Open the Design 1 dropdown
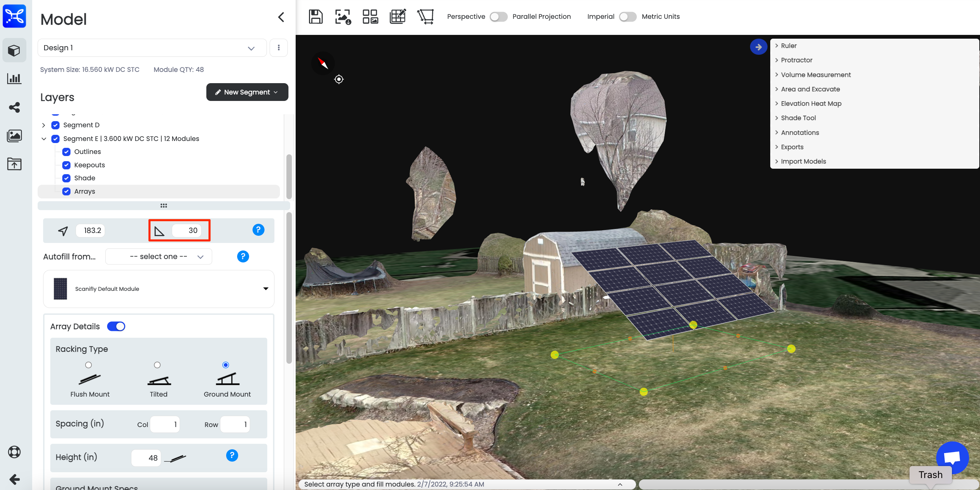980x490 pixels. [x=152, y=48]
